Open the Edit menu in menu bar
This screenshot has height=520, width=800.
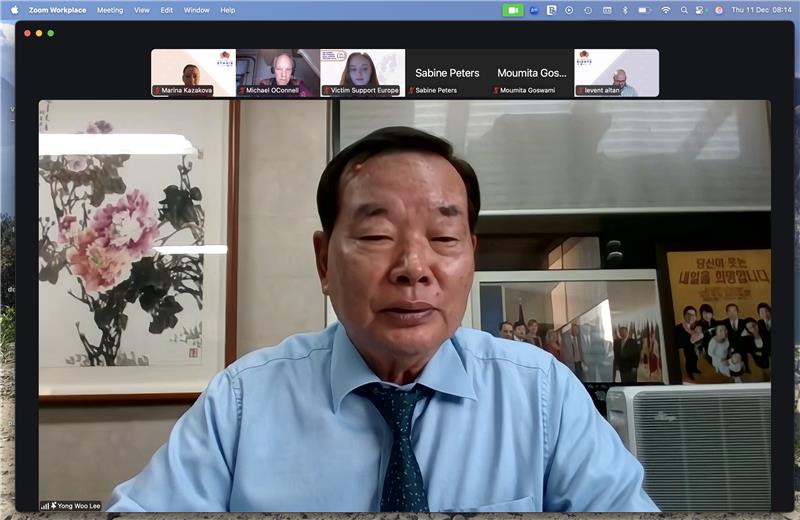(167, 10)
